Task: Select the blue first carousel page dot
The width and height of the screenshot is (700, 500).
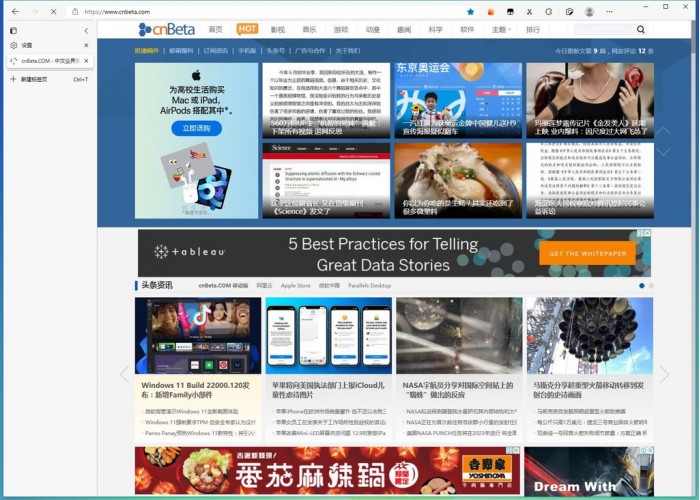Action: 642,285
